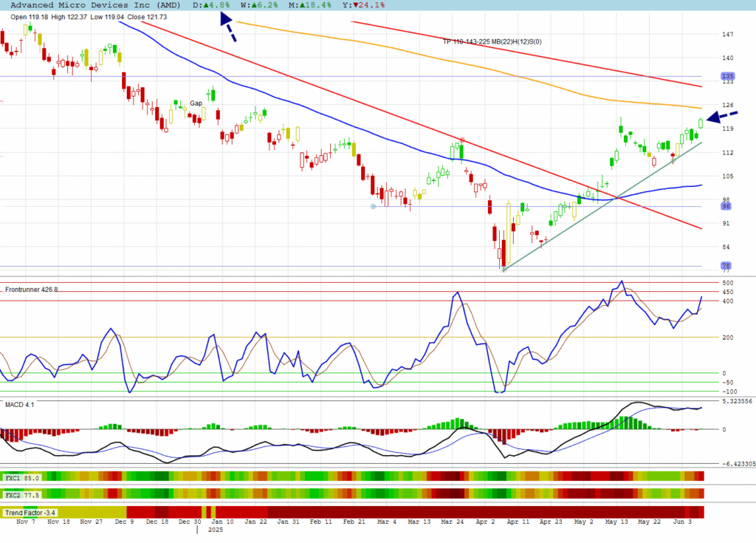756x543 pixels.
Task: Click the High 122.37 value
Action: (69, 17)
